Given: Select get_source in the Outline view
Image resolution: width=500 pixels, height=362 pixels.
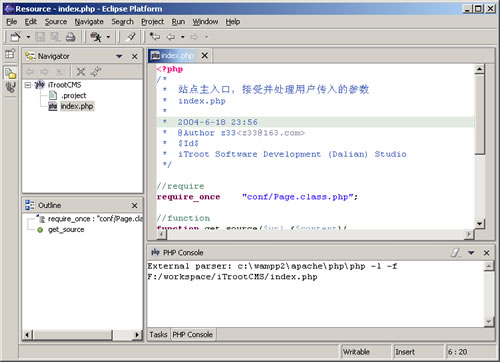Looking at the screenshot, I should [66, 230].
